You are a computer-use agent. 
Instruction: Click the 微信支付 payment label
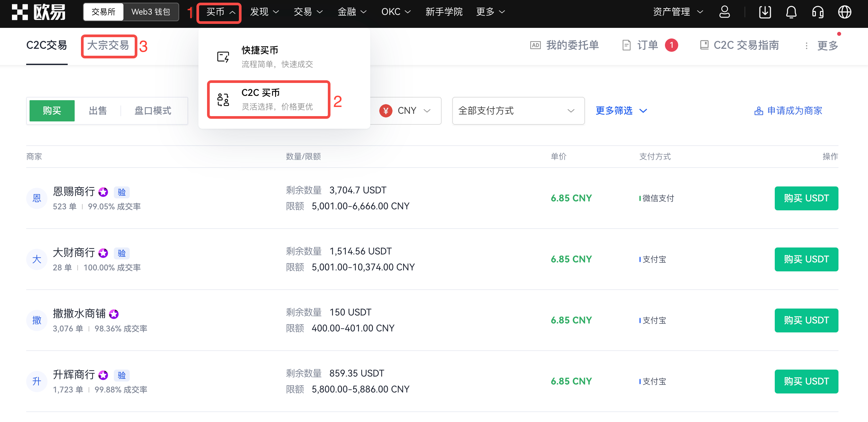[658, 198]
